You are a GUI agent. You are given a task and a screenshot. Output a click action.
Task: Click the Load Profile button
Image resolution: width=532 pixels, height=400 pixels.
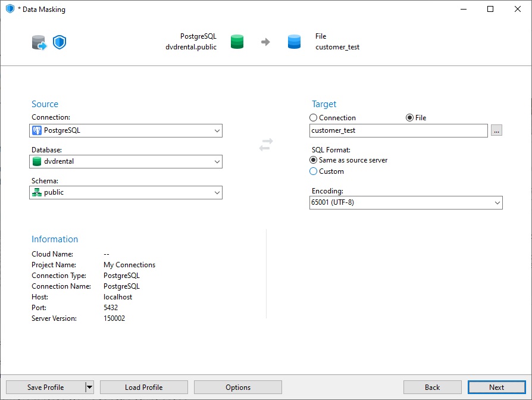144,387
